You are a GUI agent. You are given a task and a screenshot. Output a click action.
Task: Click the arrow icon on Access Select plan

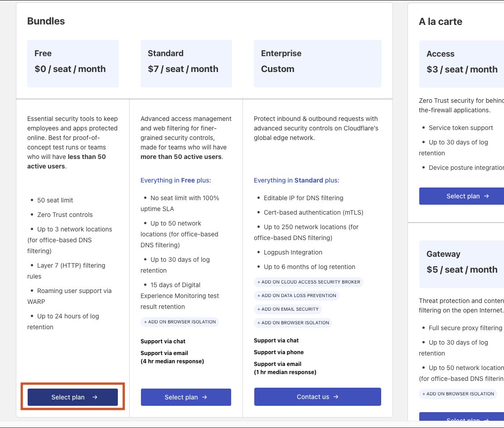487,196
